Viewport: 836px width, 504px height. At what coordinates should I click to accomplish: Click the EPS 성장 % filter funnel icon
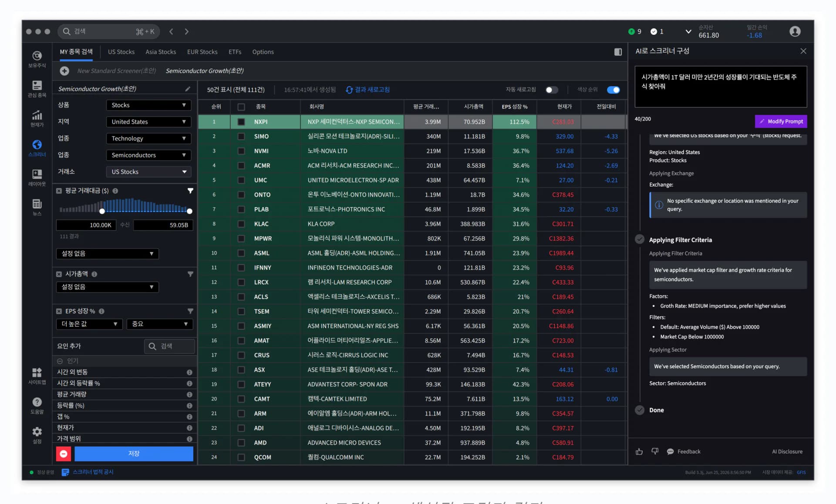[x=190, y=311]
